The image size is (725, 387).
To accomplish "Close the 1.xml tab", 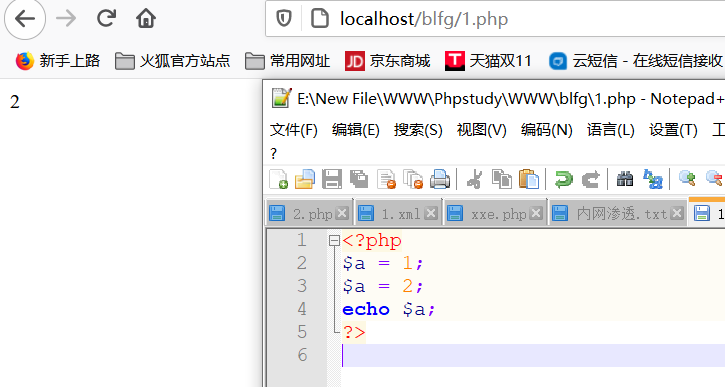I will [431, 213].
